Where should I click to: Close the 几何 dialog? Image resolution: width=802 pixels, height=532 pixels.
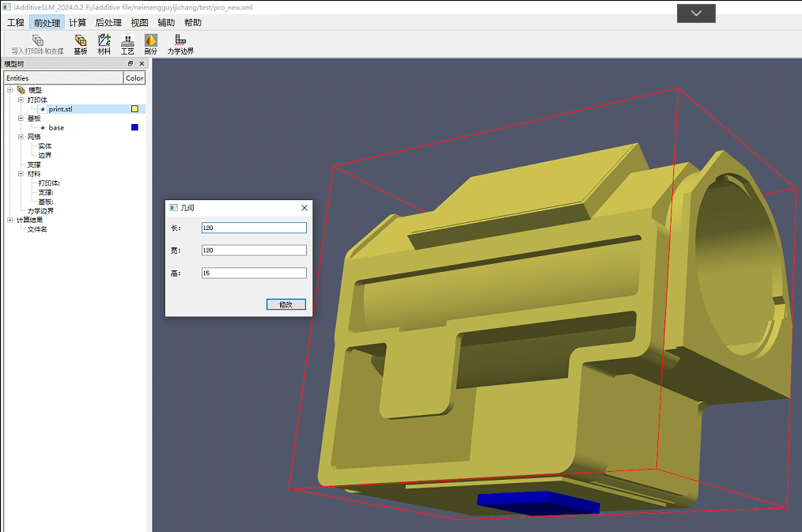tap(305, 208)
